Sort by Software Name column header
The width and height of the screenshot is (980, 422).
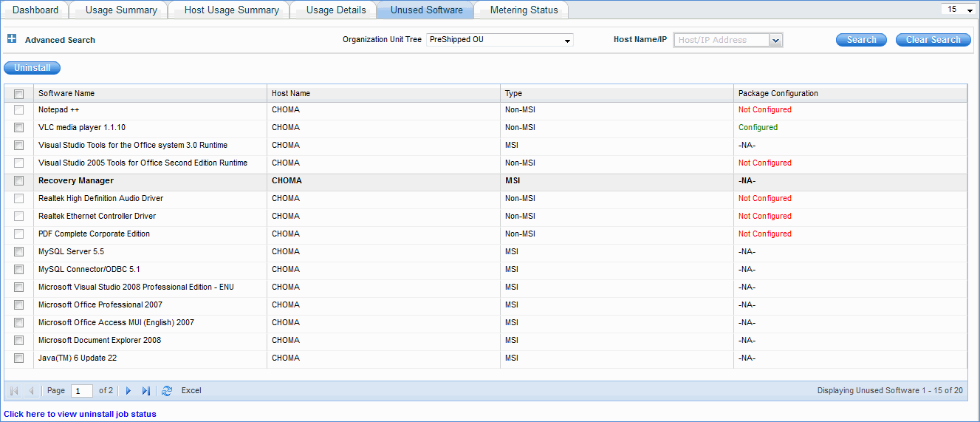click(x=150, y=94)
